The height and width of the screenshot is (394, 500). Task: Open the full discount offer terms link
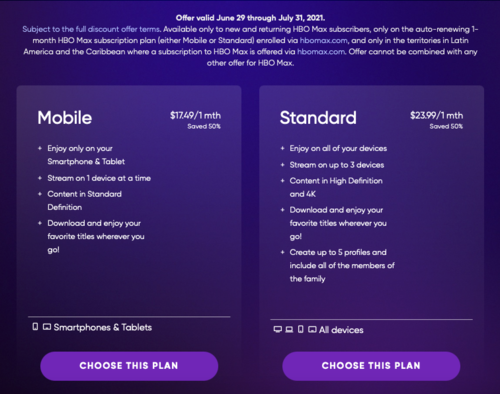pos(92,29)
